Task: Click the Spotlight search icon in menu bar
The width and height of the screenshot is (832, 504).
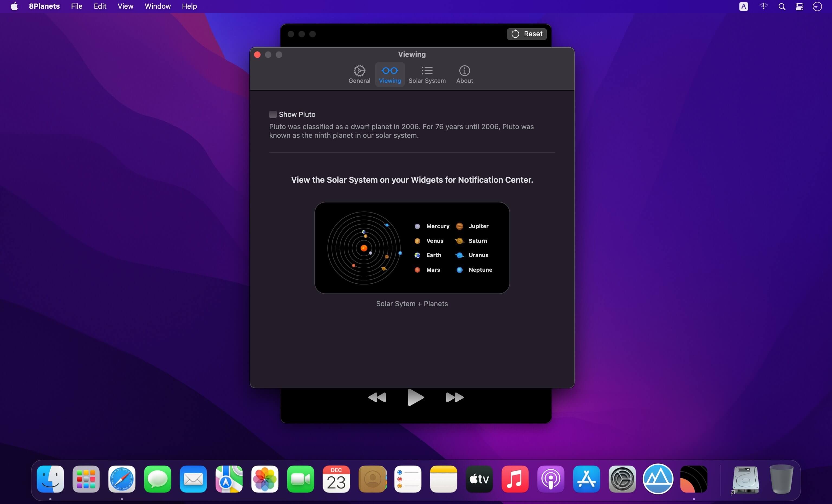Action: pyautogui.click(x=781, y=6)
